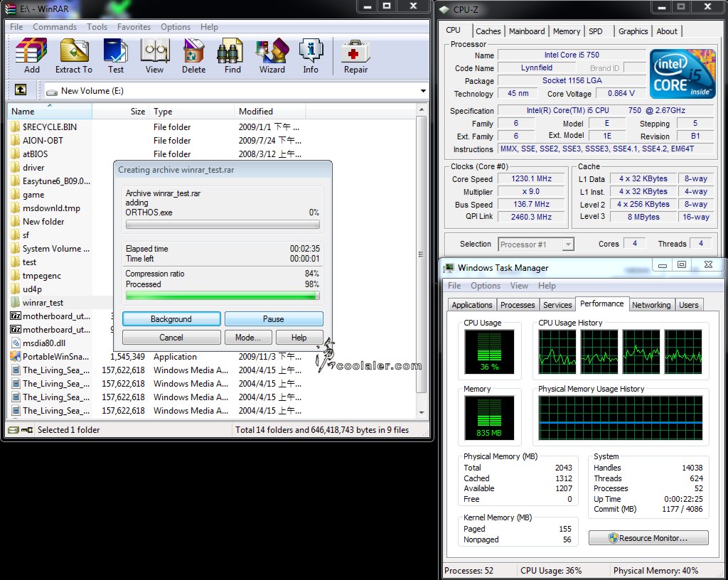Click the CPU-Z title bar icon
The height and width of the screenshot is (580, 728).
coord(445,9)
